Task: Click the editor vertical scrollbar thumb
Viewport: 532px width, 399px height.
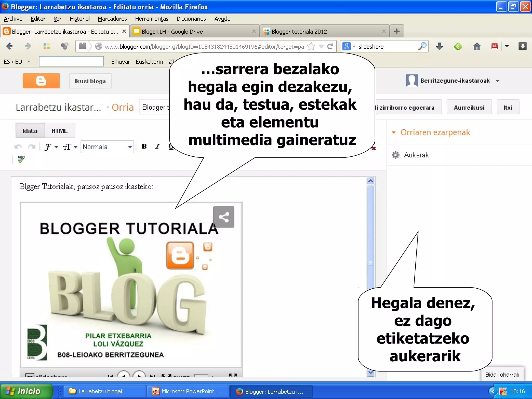Action: click(x=371, y=237)
